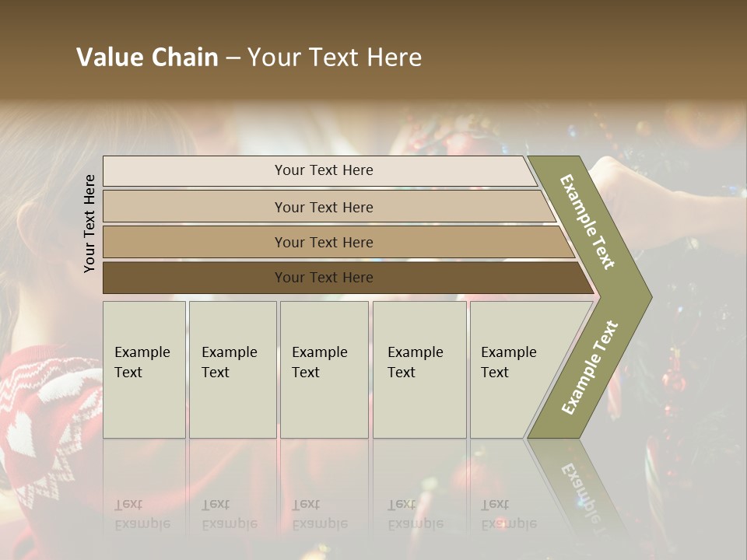This screenshot has width=747, height=560.
Task: Click the reflected text under the fifth box
Action: pos(509,514)
